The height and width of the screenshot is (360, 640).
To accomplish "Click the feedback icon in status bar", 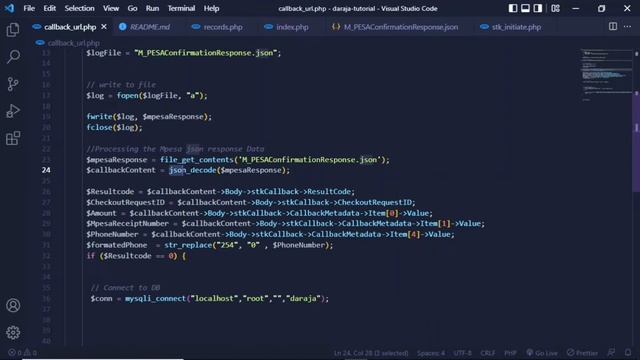I will pos(611,352).
